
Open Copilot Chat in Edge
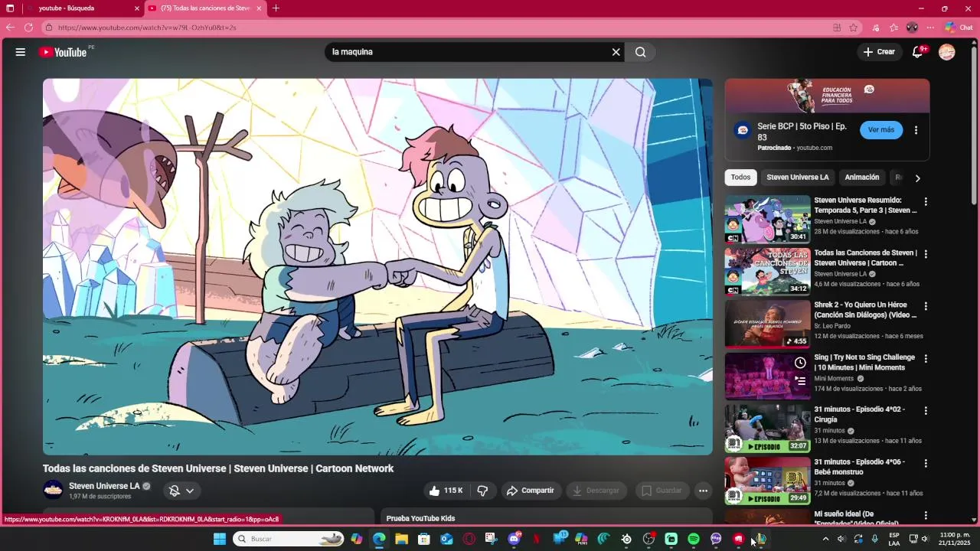pyautogui.click(x=959, y=28)
